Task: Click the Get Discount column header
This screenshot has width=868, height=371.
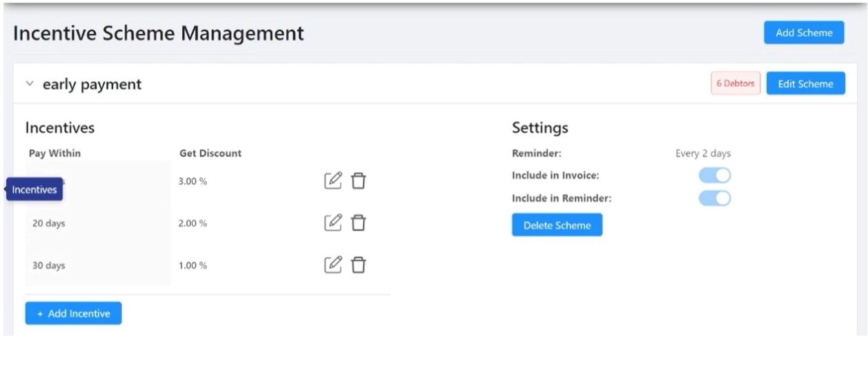Action: click(x=210, y=153)
